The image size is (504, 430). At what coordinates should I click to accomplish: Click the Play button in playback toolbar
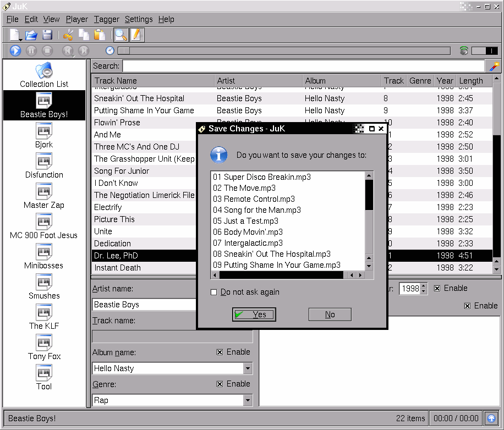click(15, 51)
